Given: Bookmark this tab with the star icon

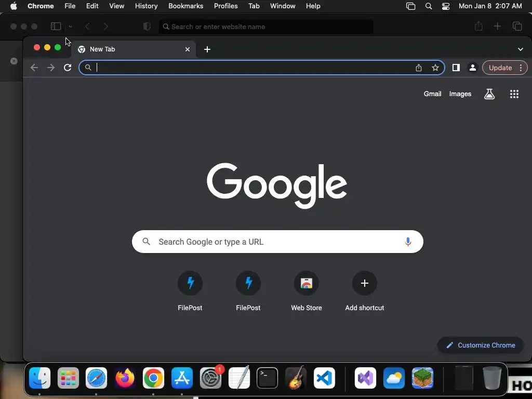Looking at the screenshot, I should [435, 68].
